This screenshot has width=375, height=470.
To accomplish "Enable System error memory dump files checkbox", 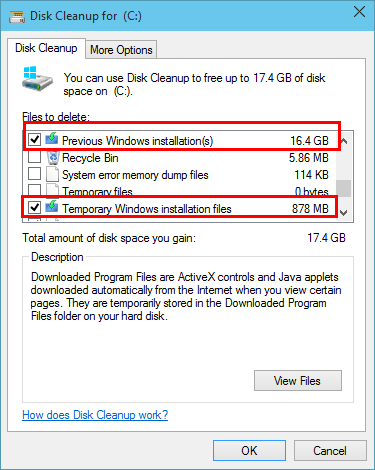I will [x=34, y=174].
